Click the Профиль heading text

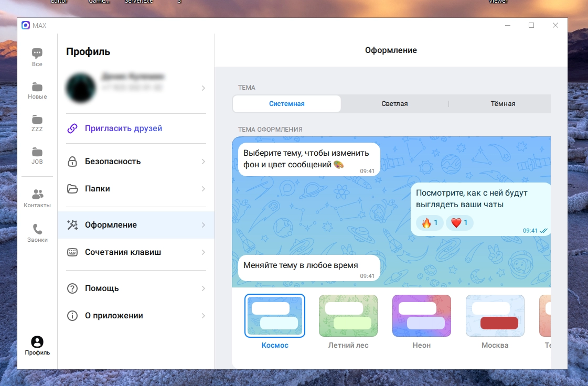coord(88,52)
